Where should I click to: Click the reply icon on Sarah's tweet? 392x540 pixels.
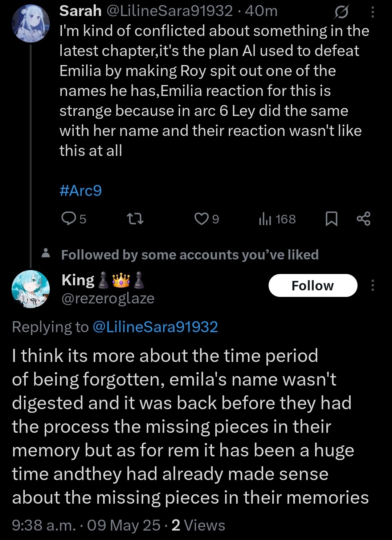(68, 219)
